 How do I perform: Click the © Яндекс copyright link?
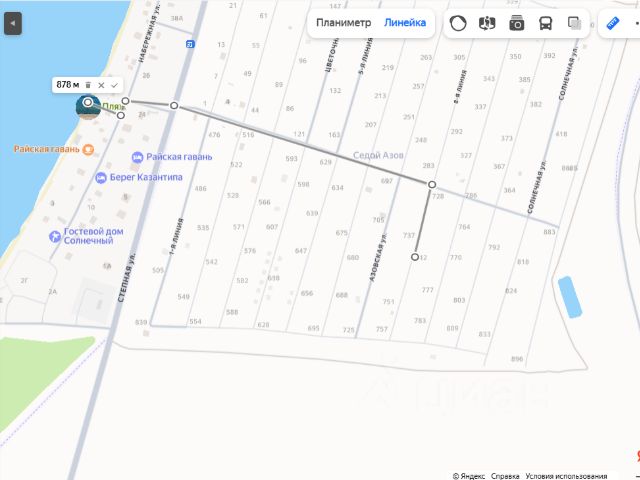pos(469,476)
